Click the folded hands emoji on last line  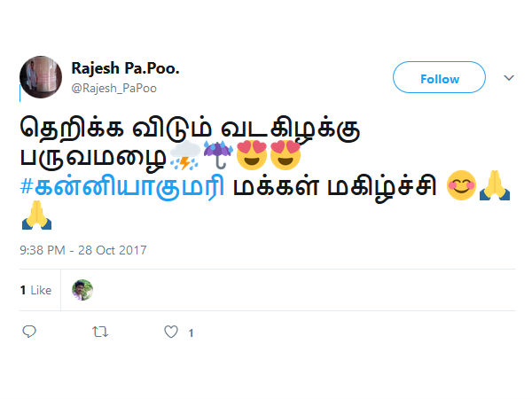click(x=36, y=215)
